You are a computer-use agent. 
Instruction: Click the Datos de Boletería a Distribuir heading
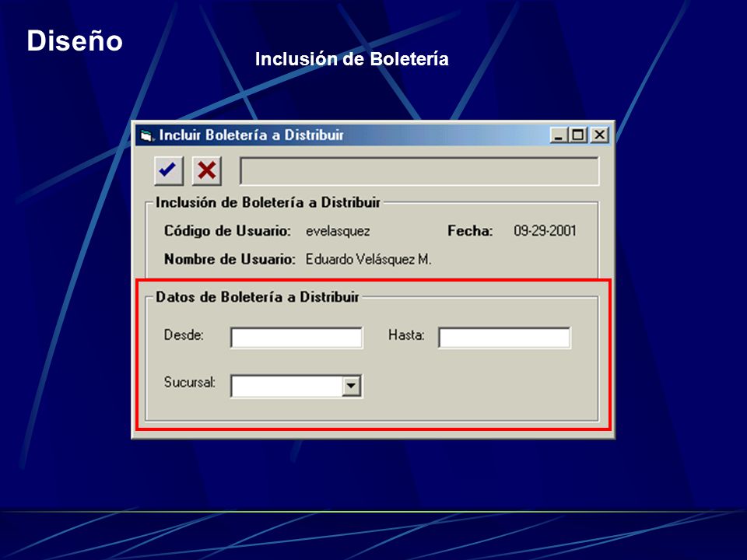pyautogui.click(x=258, y=297)
